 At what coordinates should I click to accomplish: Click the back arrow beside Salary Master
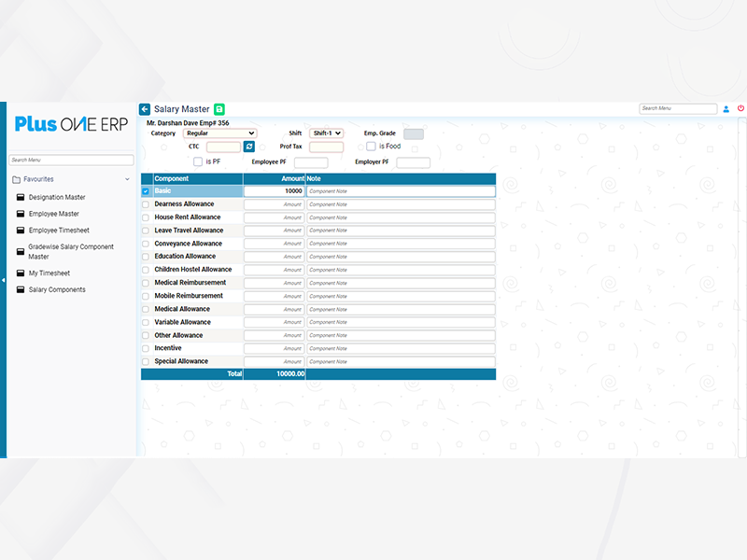coord(145,109)
